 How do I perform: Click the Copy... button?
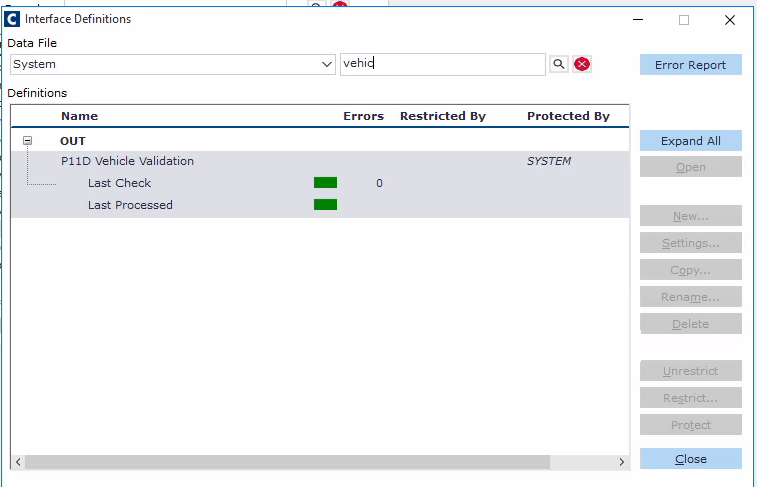(690, 270)
